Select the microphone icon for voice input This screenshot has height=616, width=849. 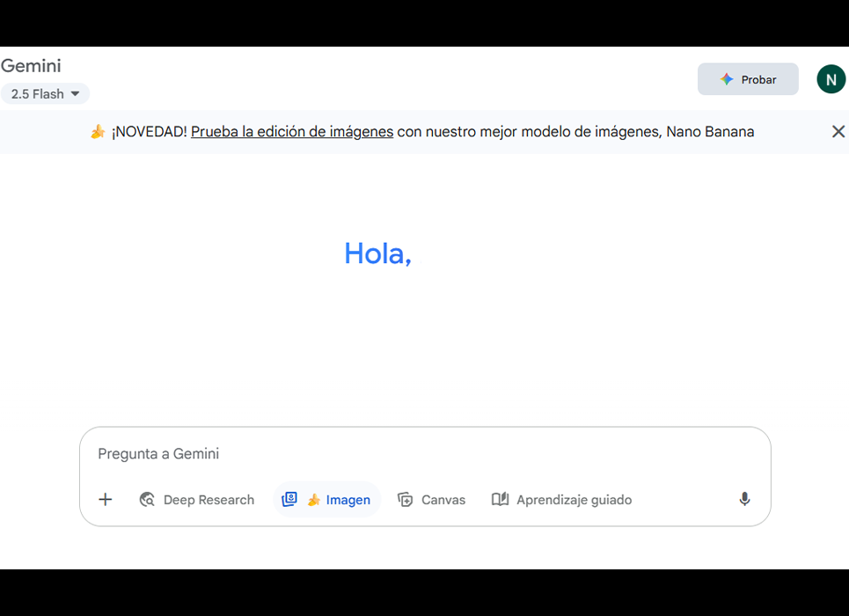coord(743,499)
